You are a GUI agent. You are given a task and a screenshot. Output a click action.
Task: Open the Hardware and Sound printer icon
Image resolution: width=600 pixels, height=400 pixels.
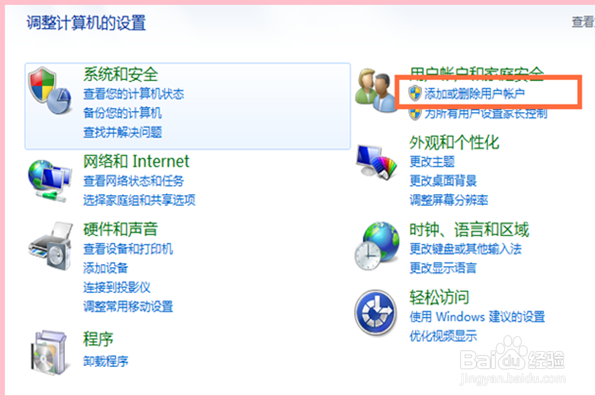tap(51, 246)
